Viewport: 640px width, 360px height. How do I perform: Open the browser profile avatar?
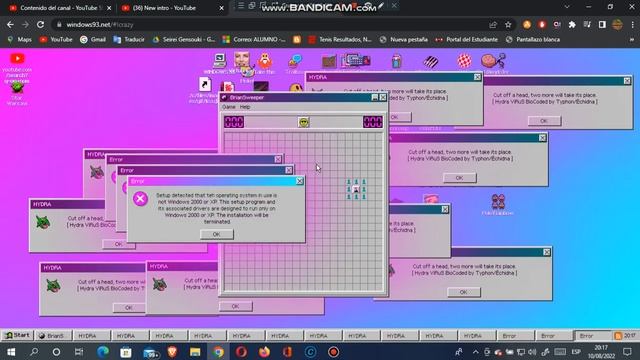click(x=617, y=24)
